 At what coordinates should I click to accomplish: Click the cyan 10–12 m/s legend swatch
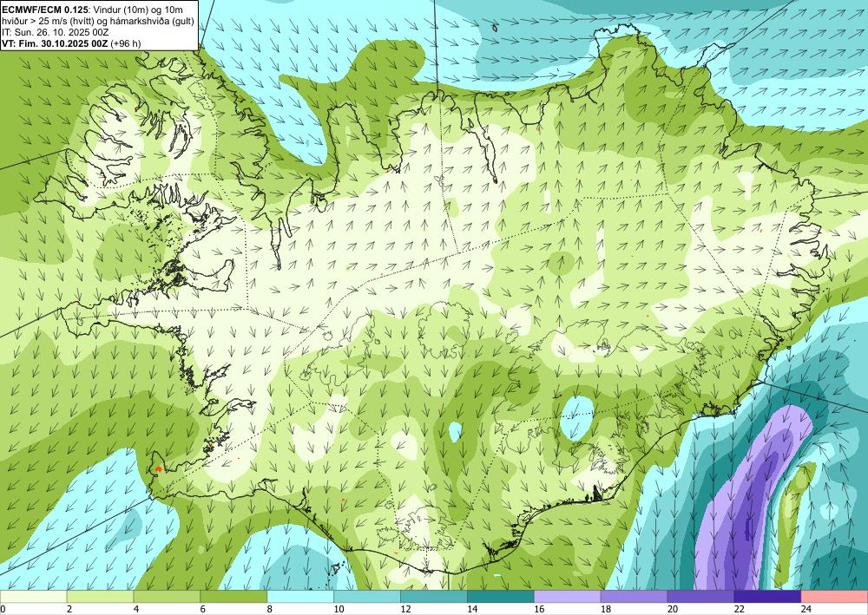pyautogui.click(x=367, y=597)
